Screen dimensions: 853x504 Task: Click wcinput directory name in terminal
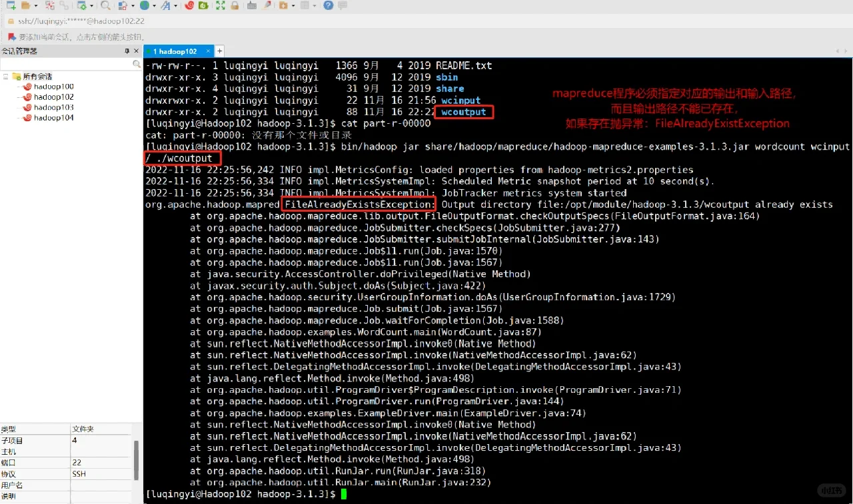[x=460, y=101]
